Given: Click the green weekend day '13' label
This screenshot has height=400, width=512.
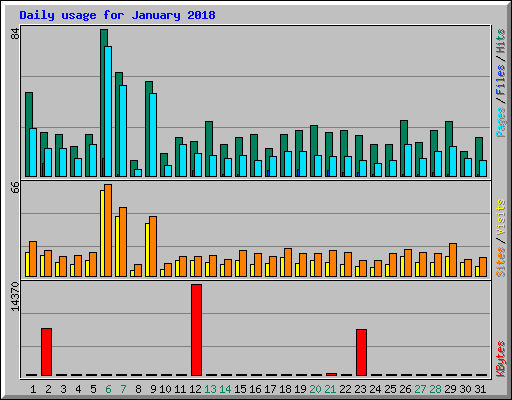Looking at the screenshot, I should pos(210,389).
